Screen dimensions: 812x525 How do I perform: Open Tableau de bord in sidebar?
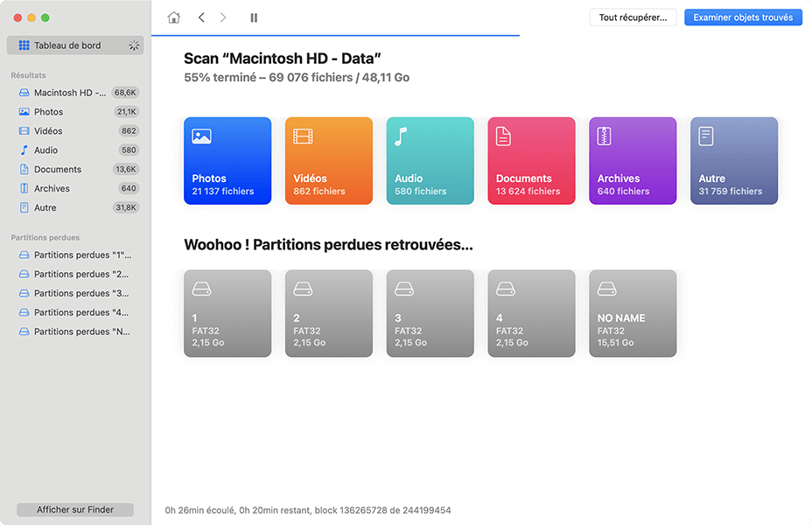pyautogui.click(x=75, y=45)
